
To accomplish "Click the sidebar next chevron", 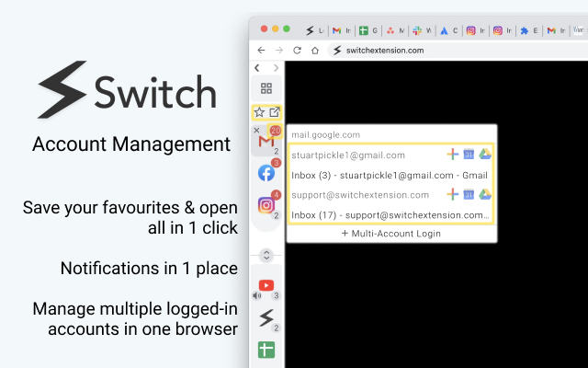I will 277,68.
